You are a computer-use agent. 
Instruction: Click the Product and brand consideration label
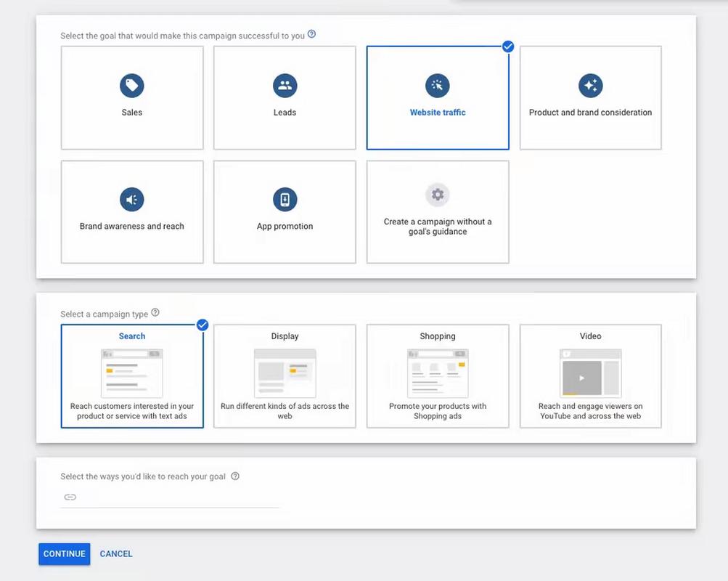pyautogui.click(x=590, y=113)
